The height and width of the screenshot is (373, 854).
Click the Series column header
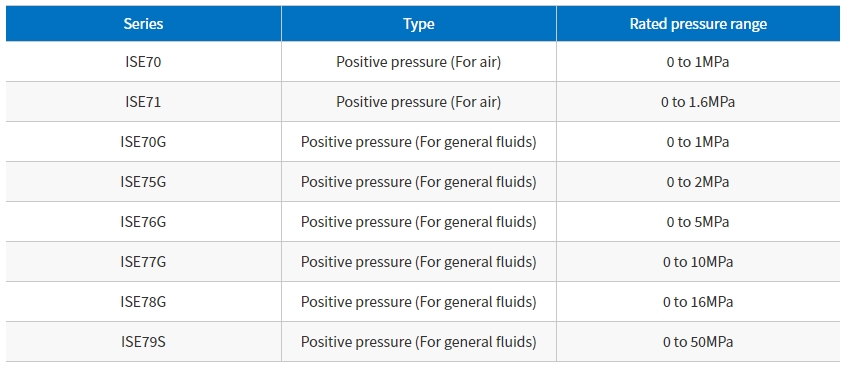coord(143,24)
